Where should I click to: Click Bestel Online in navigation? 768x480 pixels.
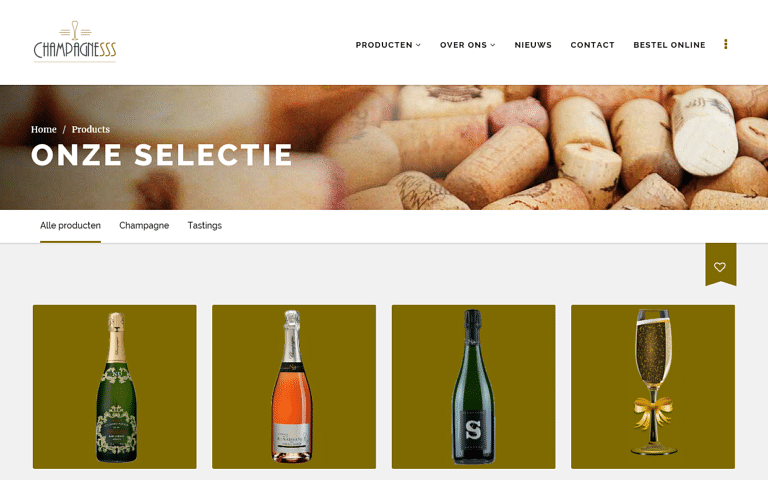coord(669,45)
